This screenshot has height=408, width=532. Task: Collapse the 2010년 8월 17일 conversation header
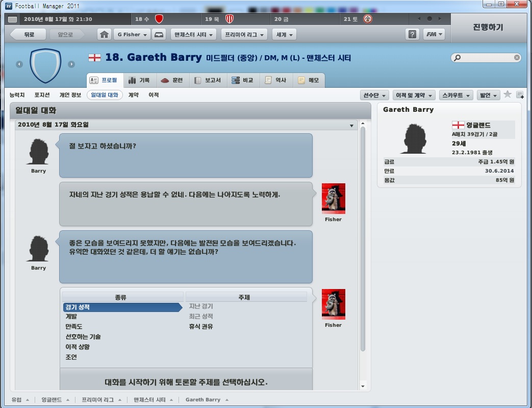point(351,125)
